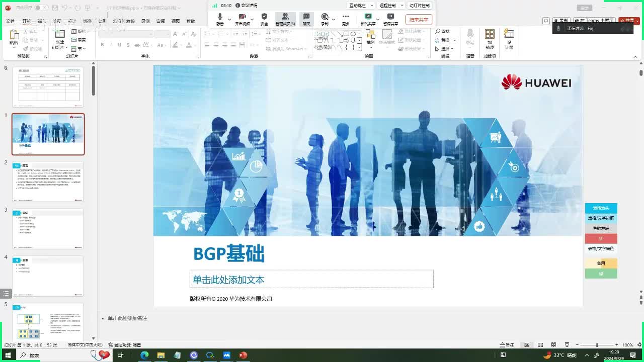This screenshot has width=644, height=362.
Task: Turn on video with 开启视频 icon
Action: 242,19
